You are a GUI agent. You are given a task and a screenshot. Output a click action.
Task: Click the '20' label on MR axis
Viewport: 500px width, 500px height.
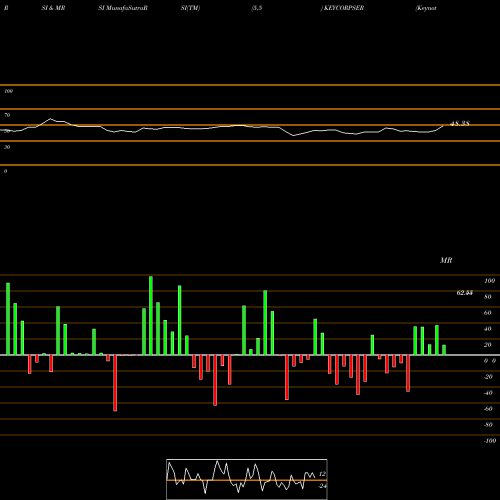488,345
